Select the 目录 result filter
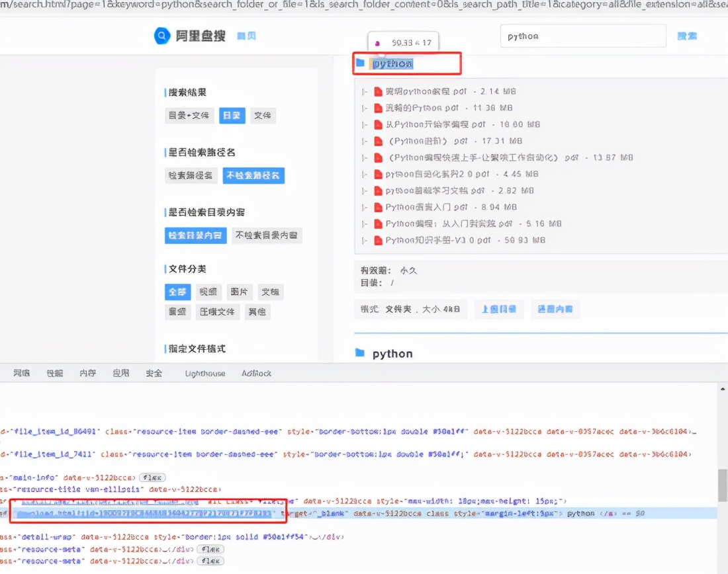The width and height of the screenshot is (728, 574). pos(232,116)
